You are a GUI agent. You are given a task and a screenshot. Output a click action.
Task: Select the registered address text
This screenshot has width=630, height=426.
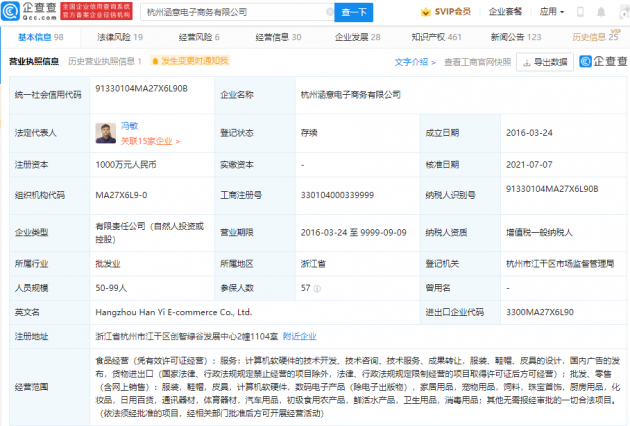[187, 336]
